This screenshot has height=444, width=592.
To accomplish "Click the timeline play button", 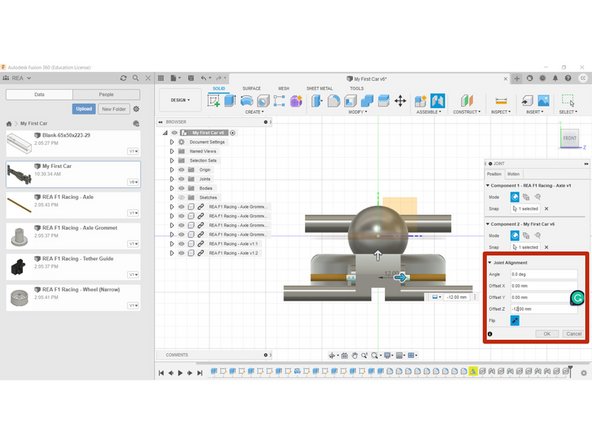I will 180,373.
